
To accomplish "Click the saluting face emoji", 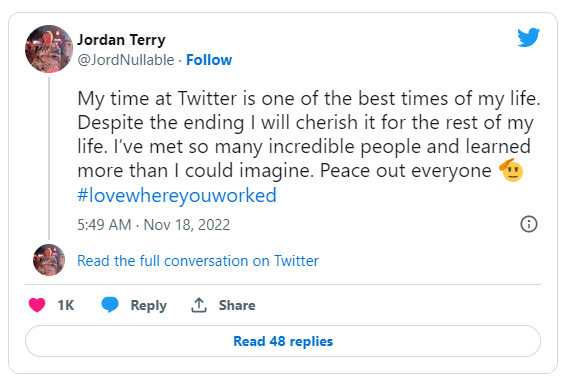I will (x=511, y=170).
